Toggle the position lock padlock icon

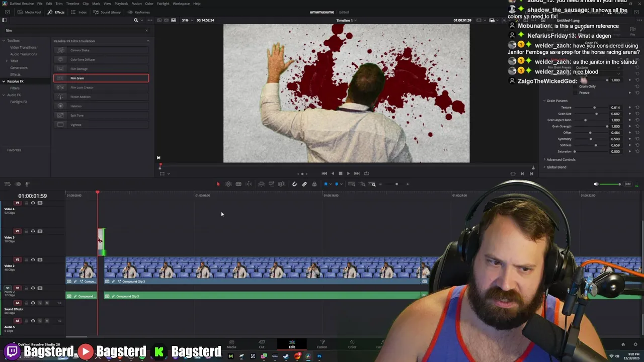click(x=314, y=184)
